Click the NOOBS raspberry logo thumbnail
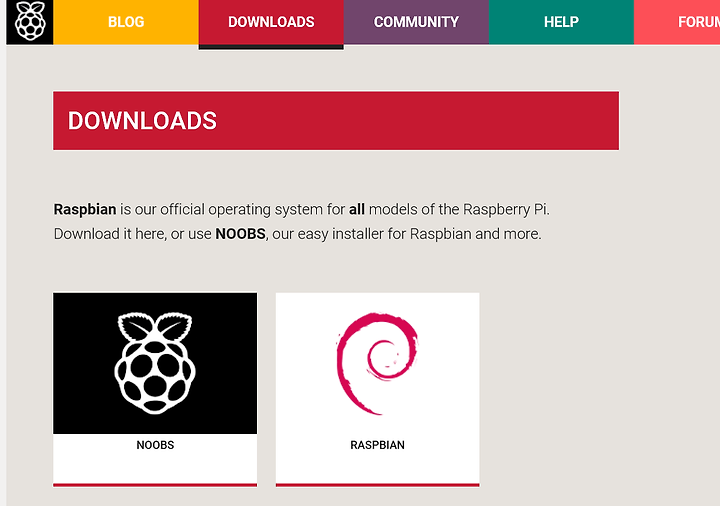720x506 pixels. pos(155,363)
